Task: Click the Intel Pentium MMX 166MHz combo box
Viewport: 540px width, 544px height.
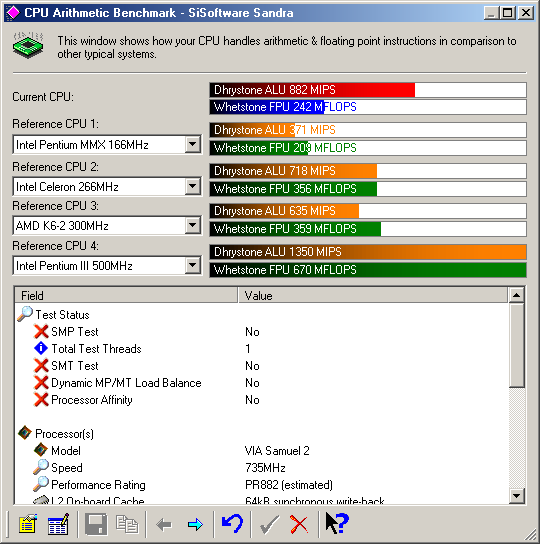Action: click(107, 144)
